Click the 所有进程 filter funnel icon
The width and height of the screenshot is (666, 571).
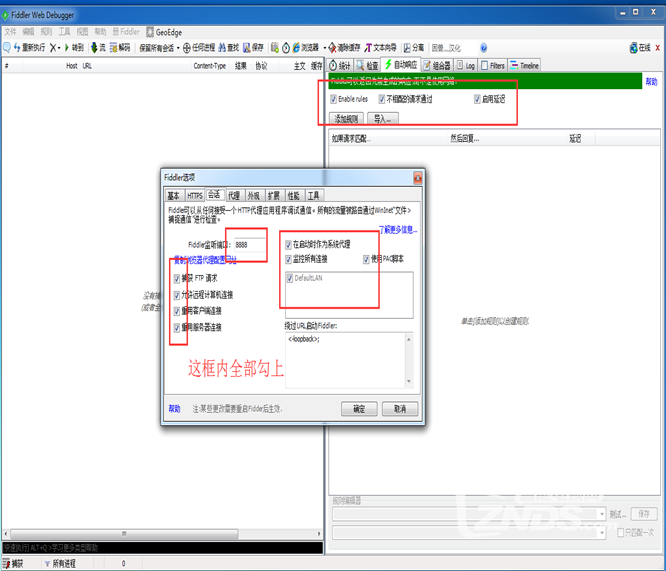coord(47,564)
